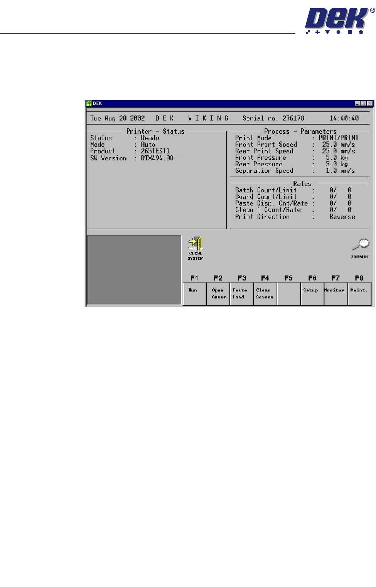Click the clock time 14:40:40
The image size is (376, 588).
click(344, 118)
